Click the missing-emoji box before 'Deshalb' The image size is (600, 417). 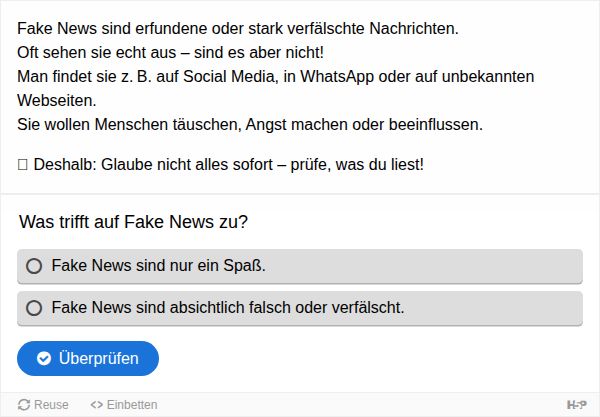tap(23, 165)
